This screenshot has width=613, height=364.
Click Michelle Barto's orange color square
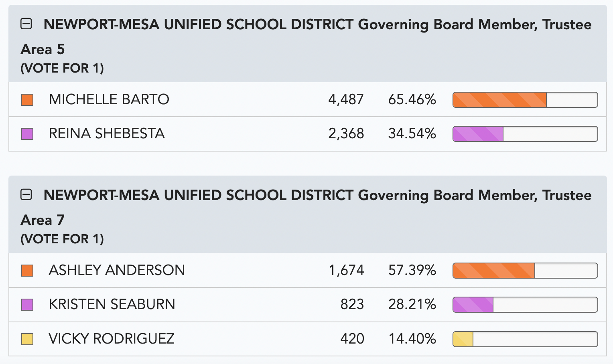(x=27, y=100)
